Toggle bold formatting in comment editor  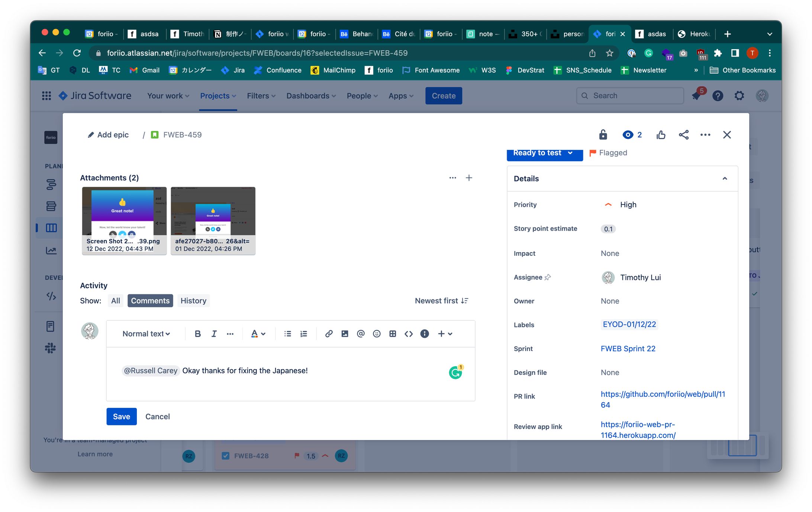(x=198, y=334)
